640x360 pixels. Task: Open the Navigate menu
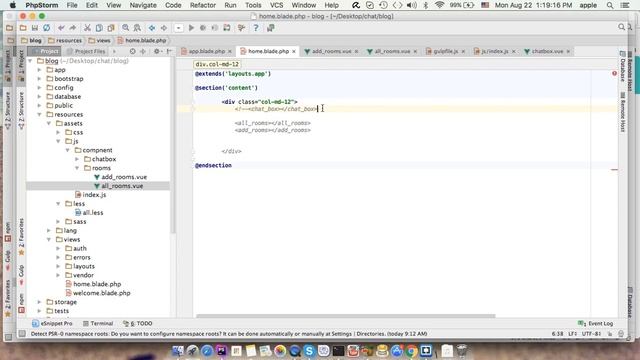143,5
